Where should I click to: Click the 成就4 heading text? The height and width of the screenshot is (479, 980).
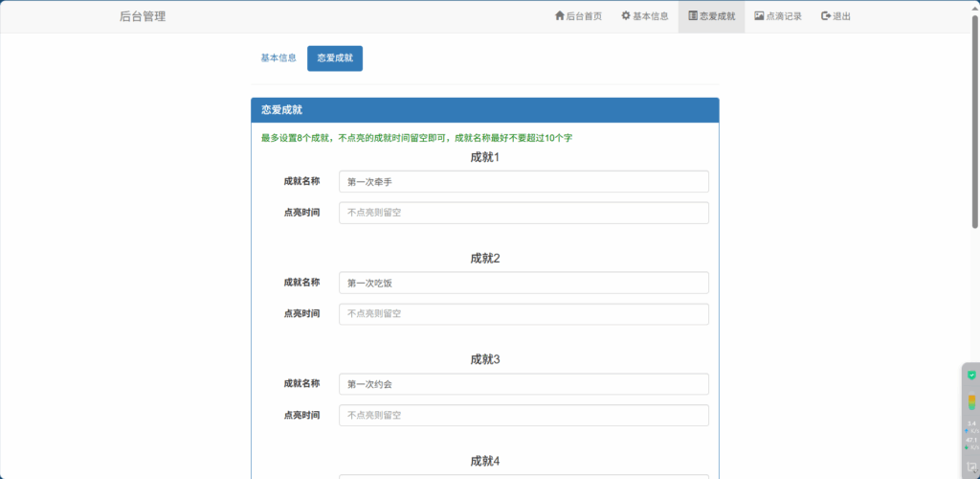(485, 462)
